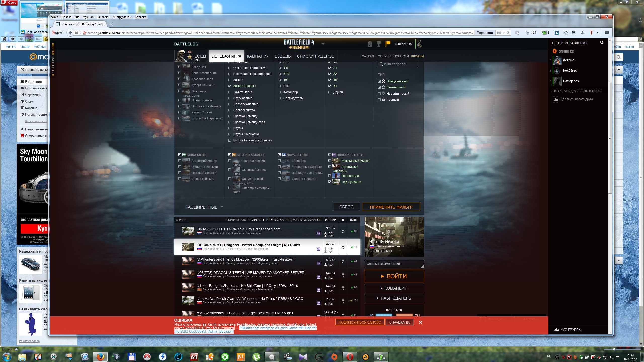Sort the server list by ИМЕНИ
The height and width of the screenshot is (362, 644).
pos(258,220)
